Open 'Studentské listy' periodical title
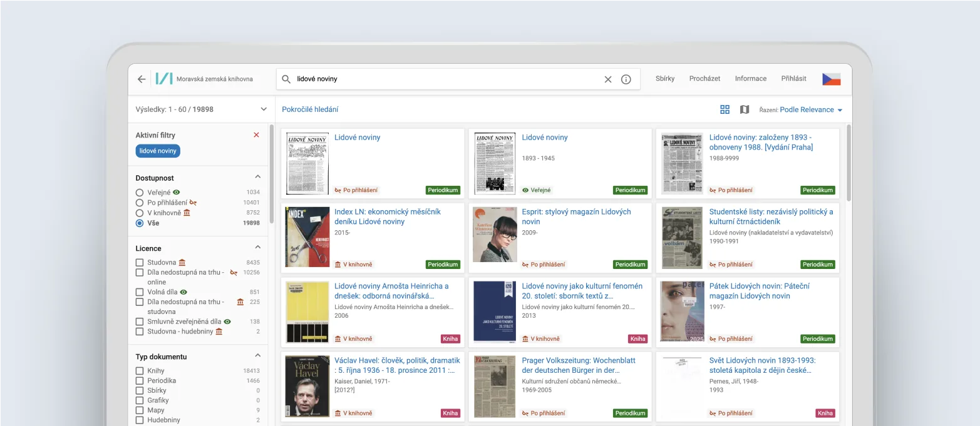This screenshot has height=426, width=980. click(x=771, y=216)
